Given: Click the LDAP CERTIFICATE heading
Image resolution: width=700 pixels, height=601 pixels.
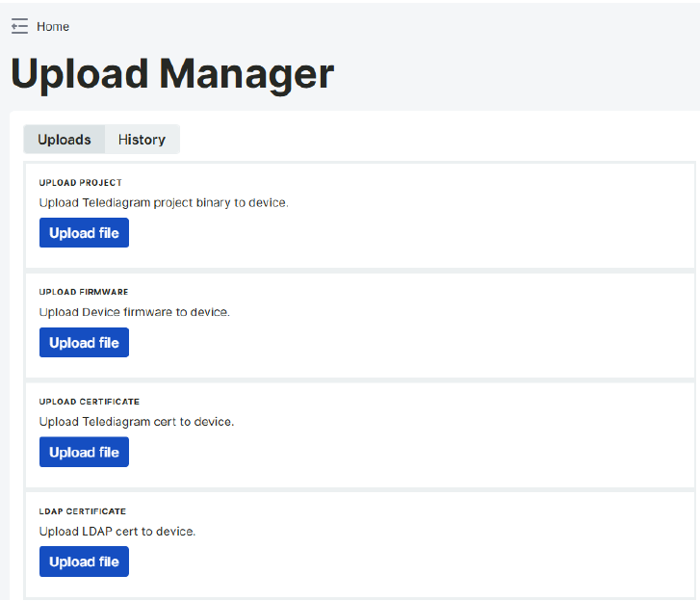Looking at the screenshot, I should [x=83, y=511].
